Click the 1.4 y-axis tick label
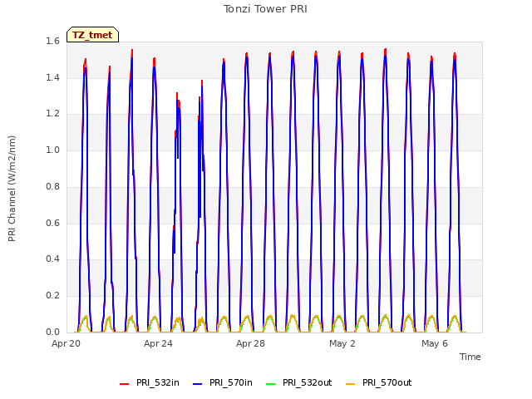The height and width of the screenshot is (399, 532). coord(52,77)
